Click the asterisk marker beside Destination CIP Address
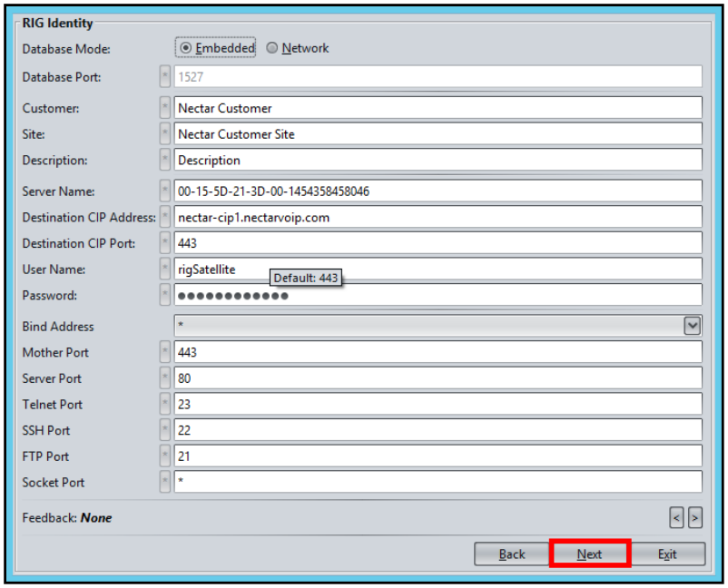This screenshot has height=588, width=728. 165,217
